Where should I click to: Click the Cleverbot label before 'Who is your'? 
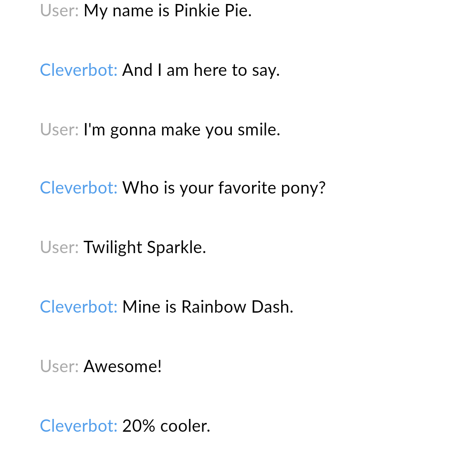click(78, 188)
